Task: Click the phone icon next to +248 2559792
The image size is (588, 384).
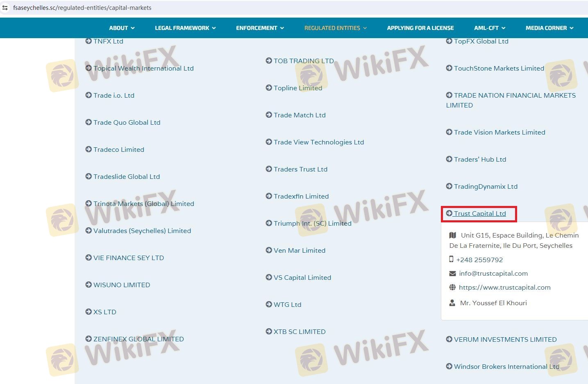Action: click(451, 259)
